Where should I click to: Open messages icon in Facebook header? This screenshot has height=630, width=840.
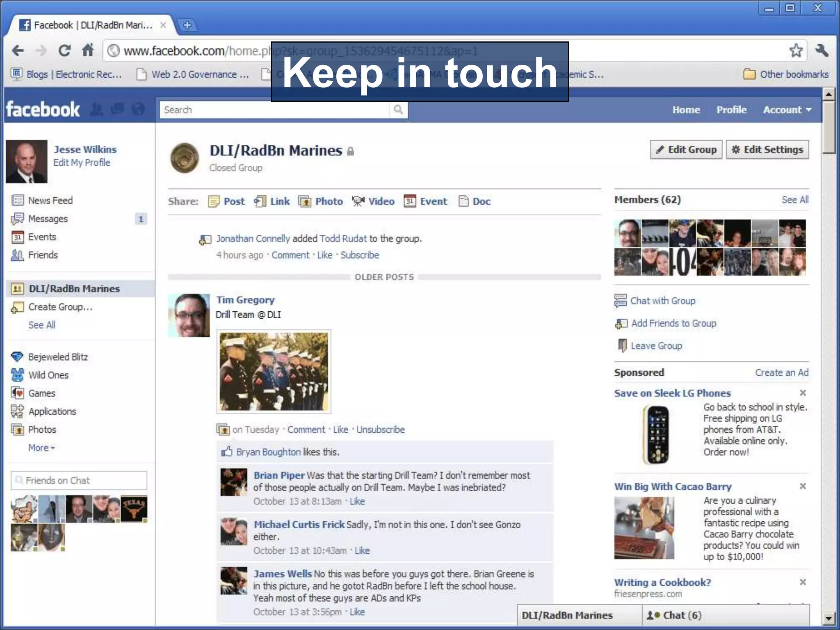click(x=117, y=109)
